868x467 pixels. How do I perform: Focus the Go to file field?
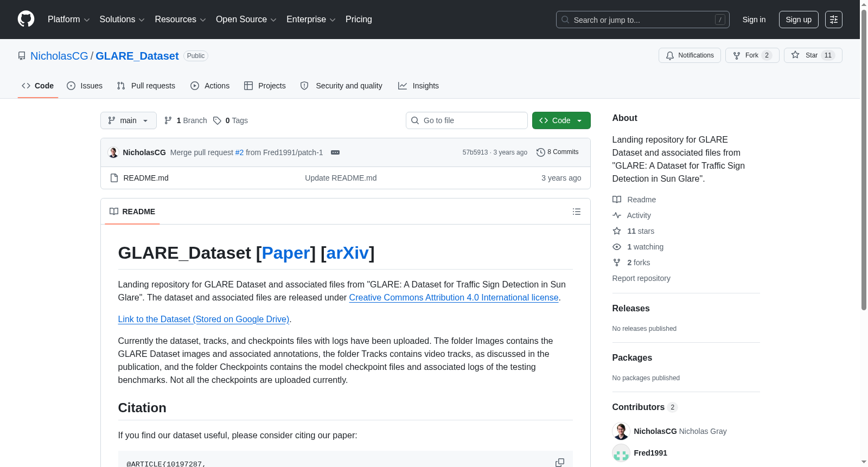coord(467,120)
